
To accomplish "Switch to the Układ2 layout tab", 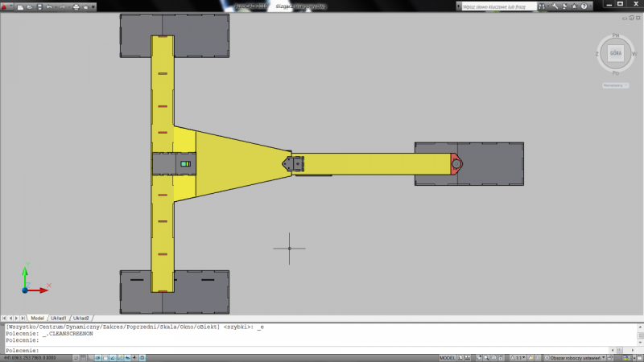I will (x=80, y=318).
